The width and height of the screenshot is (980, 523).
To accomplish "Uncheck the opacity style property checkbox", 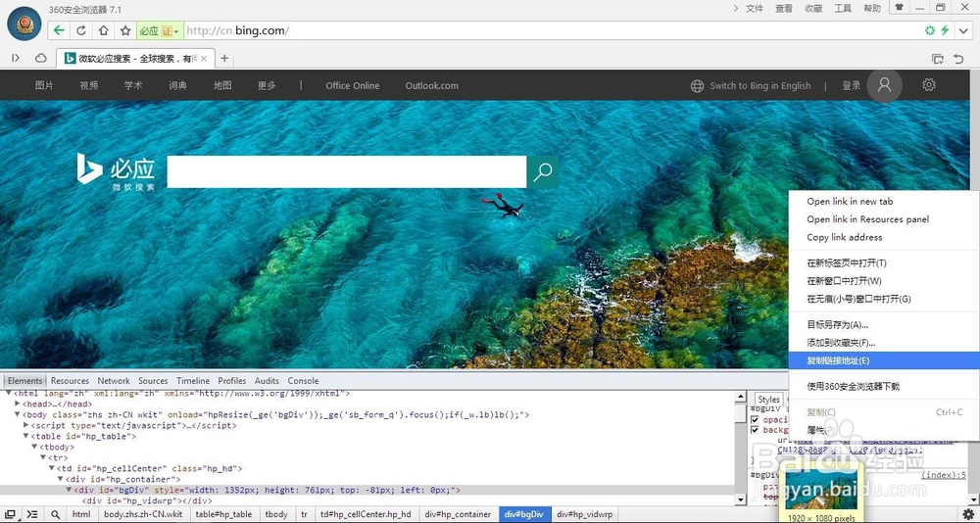I will [x=755, y=419].
